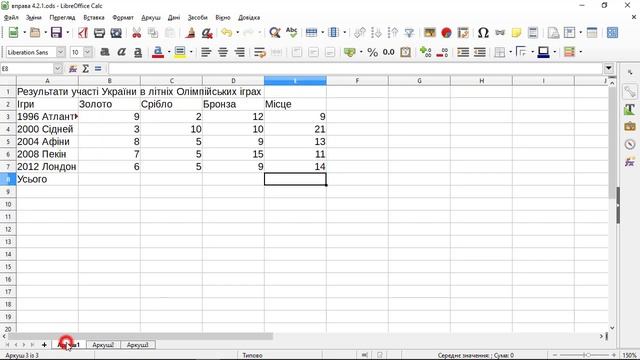The height and width of the screenshot is (360, 640).
Task: Open the font size dropdown
Action: (x=87, y=52)
